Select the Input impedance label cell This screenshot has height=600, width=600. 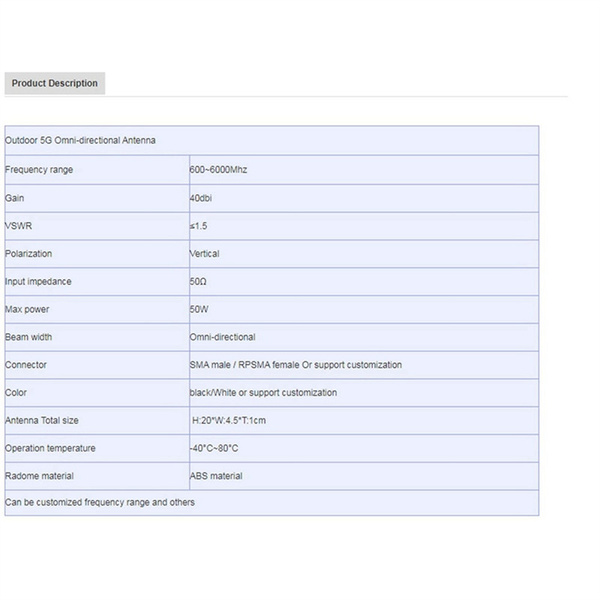click(39, 282)
